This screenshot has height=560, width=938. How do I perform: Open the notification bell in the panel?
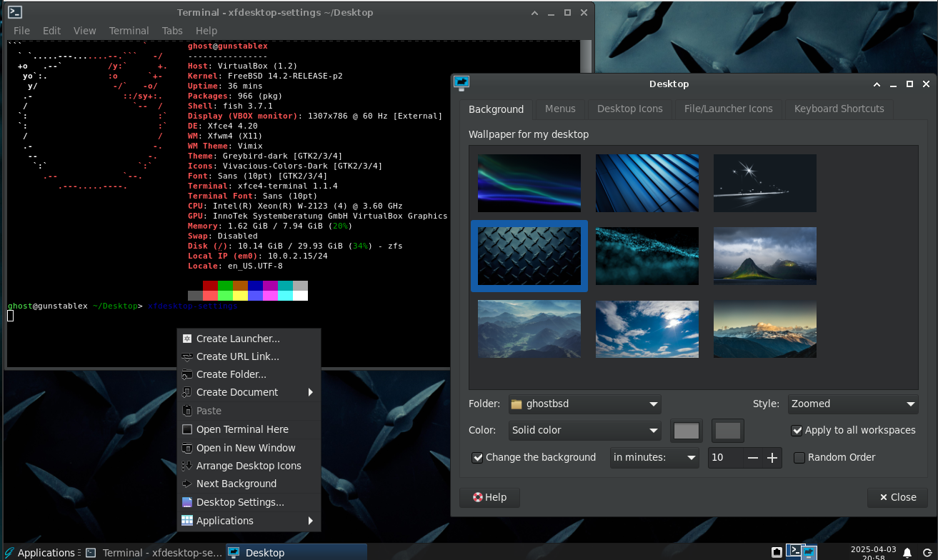907,552
